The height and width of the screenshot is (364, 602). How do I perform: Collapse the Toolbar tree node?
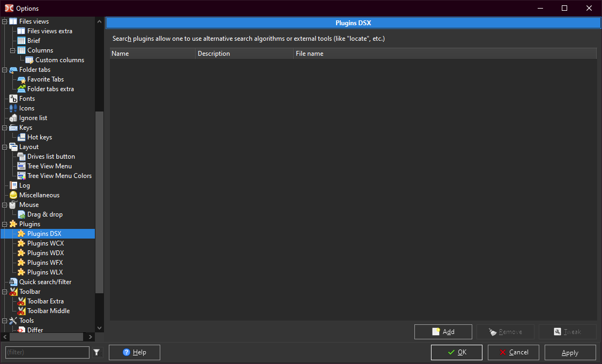click(5, 292)
